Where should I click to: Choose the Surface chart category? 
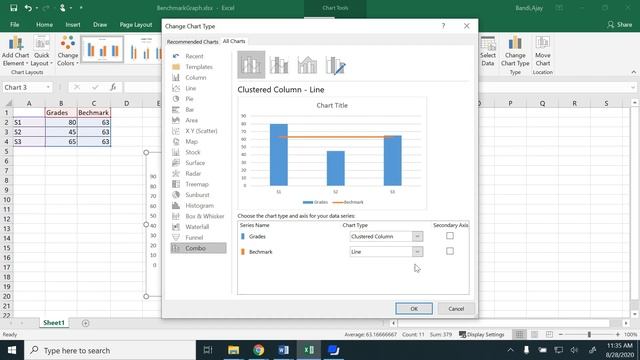[x=198, y=162]
